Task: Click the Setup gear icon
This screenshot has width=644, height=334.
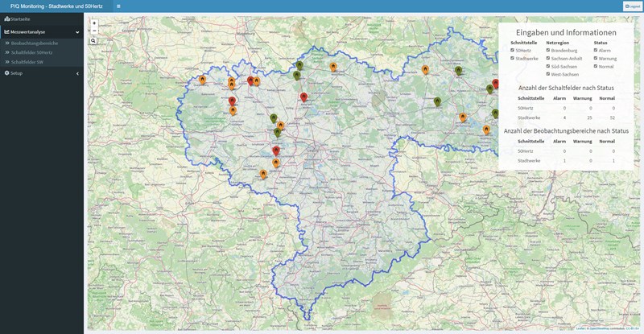Action: click(x=7, y=72)
